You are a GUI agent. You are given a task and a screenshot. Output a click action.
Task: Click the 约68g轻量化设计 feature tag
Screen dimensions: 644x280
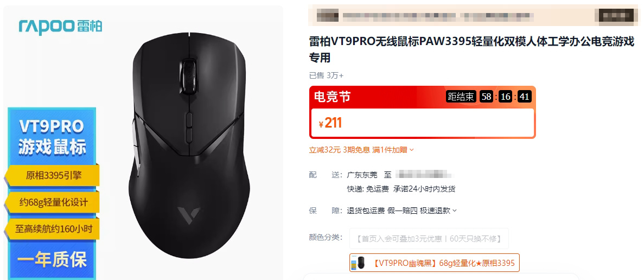[53, 202]
